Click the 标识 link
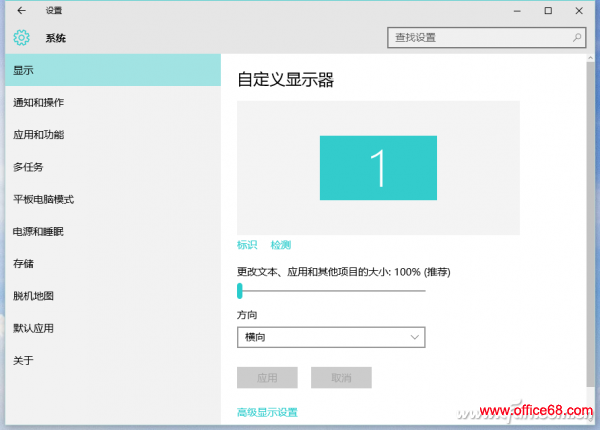Viewport: 600px width, 430px height. pyautogui.click(x=247, y=245)
